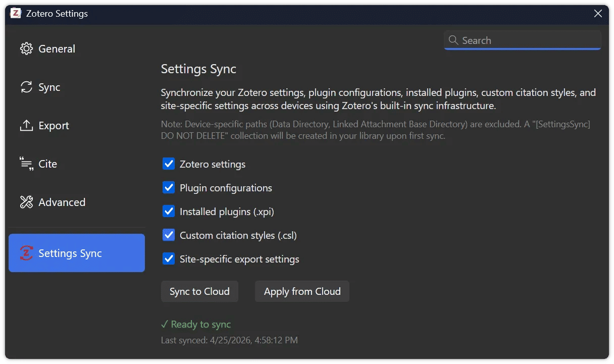
Task: Click the note about device-specific paths
Action: [376, 130]
